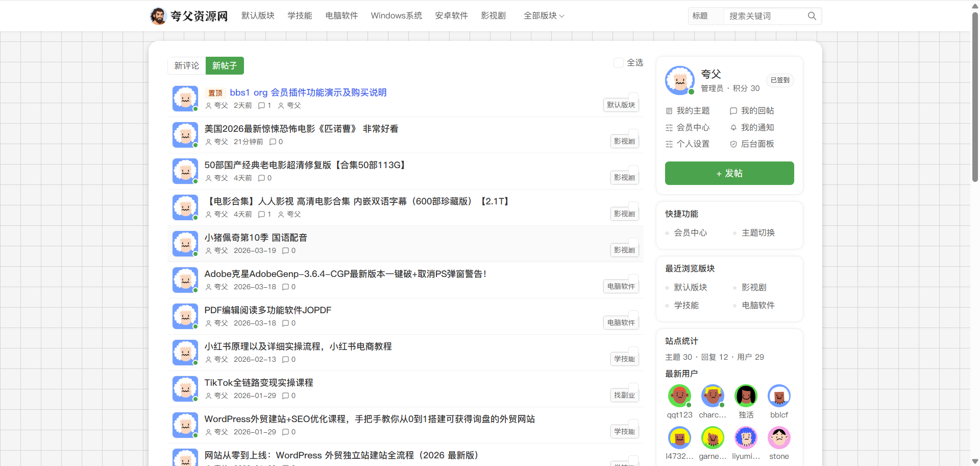Open the Windows系统 nav menu item
Image resolution: width=980 pixels, height=466 pixels.
click(397, 16)
